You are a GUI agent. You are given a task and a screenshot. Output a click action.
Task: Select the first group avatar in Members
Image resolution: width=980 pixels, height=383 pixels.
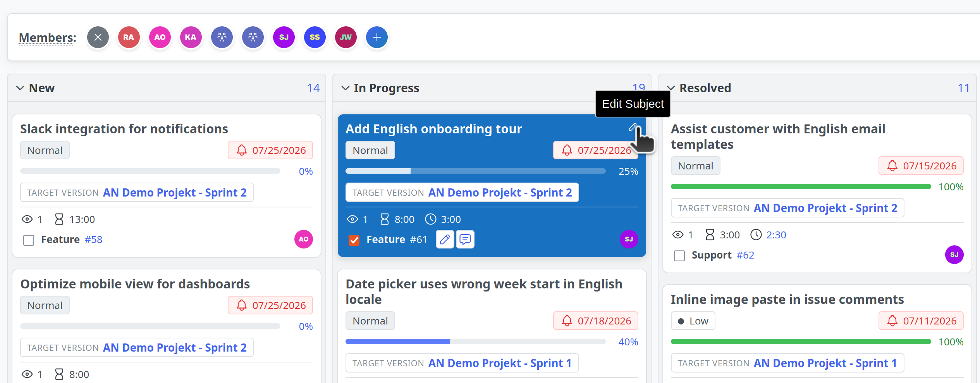[x=222, y=37]
